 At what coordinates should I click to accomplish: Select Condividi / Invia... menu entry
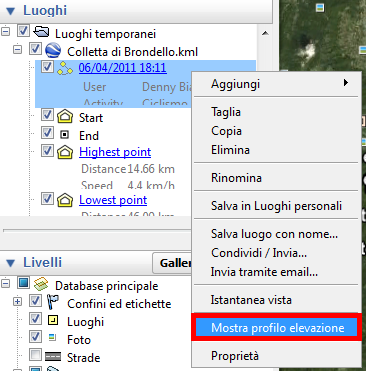tap(276, 253)
